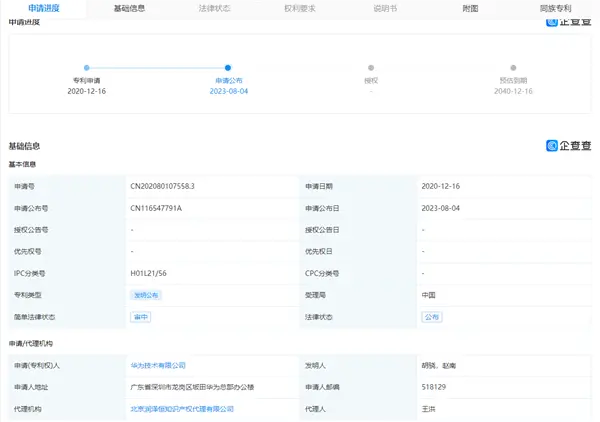Open the 华为技术有限公司 applicant link
The width and height of the screenshot is (600, 422).
(x=158, y=365)
